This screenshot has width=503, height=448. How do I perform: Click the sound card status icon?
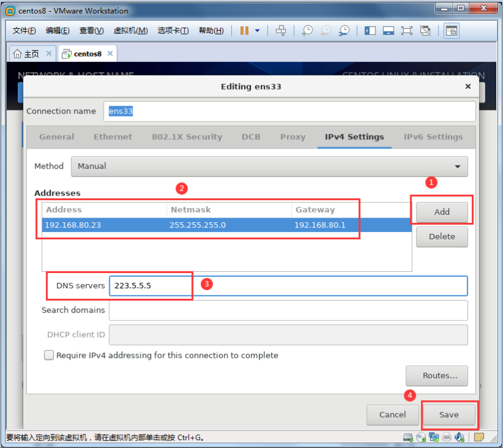[x=460, y=437]
